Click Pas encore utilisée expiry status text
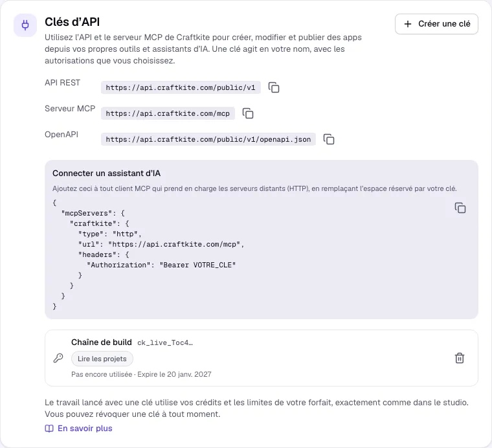This screenshot has width=492, height=448. 141,374
